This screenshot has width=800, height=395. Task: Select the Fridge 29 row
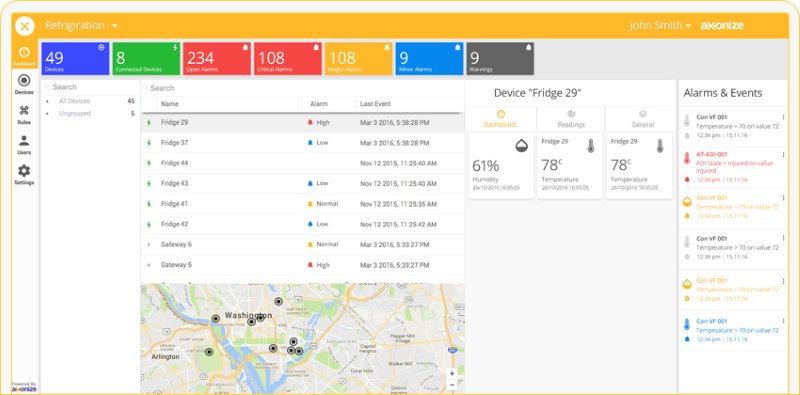pos(303,122)
